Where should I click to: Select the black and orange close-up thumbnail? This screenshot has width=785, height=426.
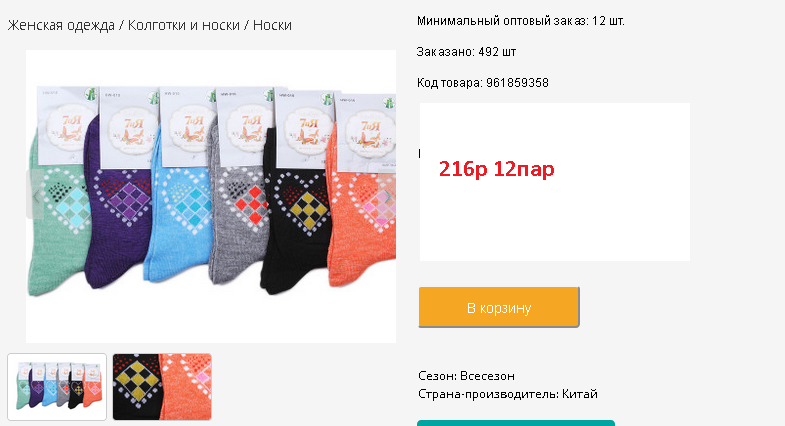162,387
